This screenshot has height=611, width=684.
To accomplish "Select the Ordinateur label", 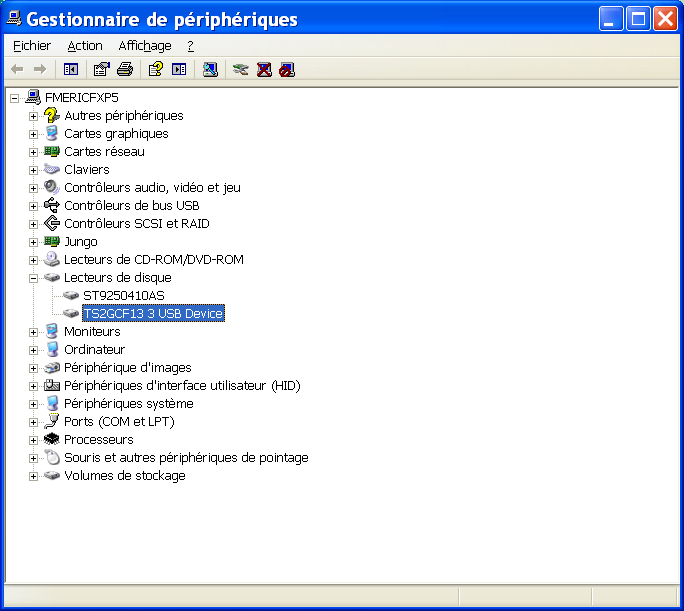I will (x=94, y=349).
